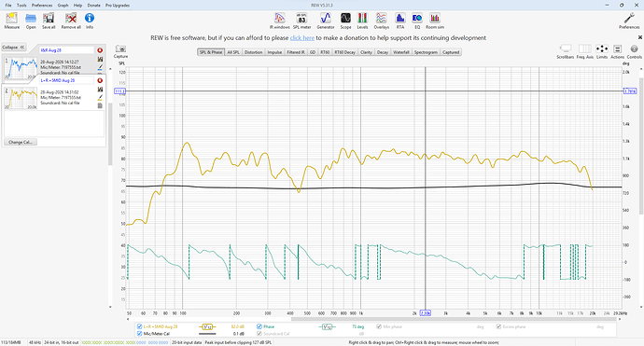Select the I&R measurement thumbnail
Screen dimensions: 644x346
(x=21, y=68)
